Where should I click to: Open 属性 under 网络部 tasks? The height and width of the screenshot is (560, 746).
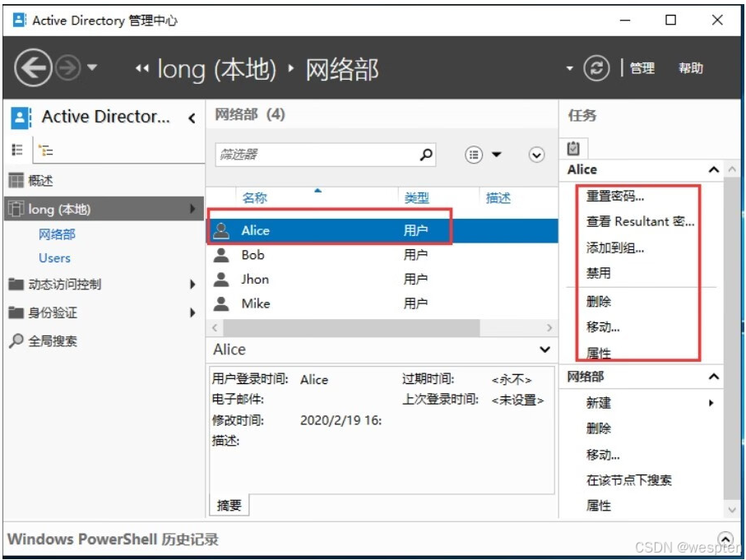(599, 506)
